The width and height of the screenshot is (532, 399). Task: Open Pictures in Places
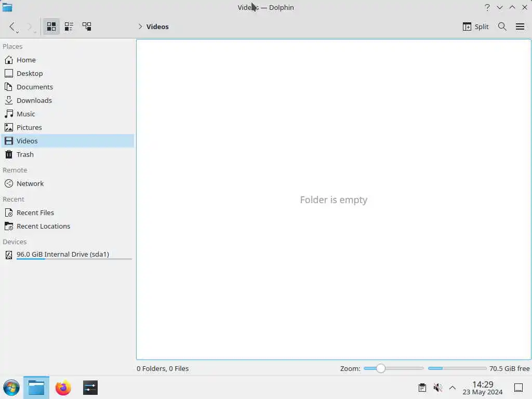point(67,128)
